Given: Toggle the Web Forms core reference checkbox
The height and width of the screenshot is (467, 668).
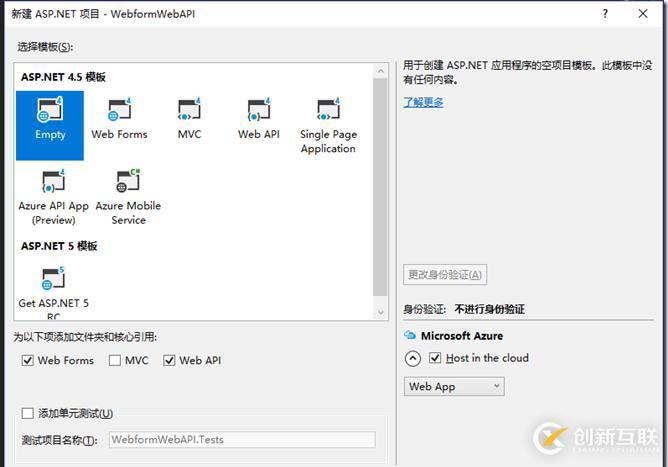Looking at the screenshot, I should pyautogui.click(x=28, y=360).
